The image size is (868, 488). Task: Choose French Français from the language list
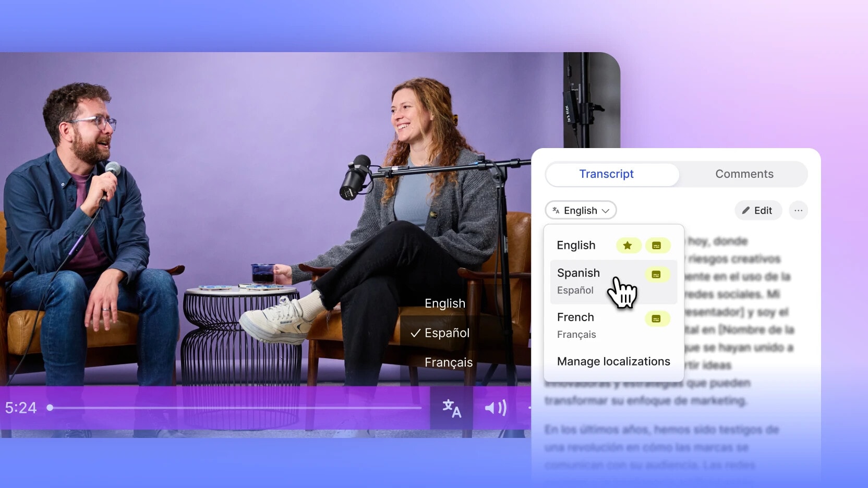pos(613,326)
